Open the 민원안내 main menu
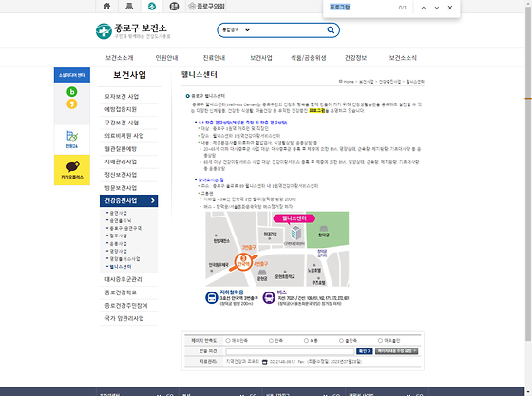 166,58
